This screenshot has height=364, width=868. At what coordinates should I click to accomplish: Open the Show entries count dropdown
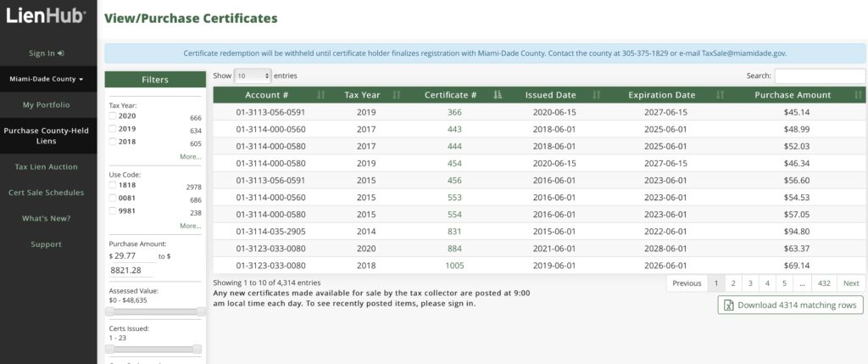coord(253,76)
